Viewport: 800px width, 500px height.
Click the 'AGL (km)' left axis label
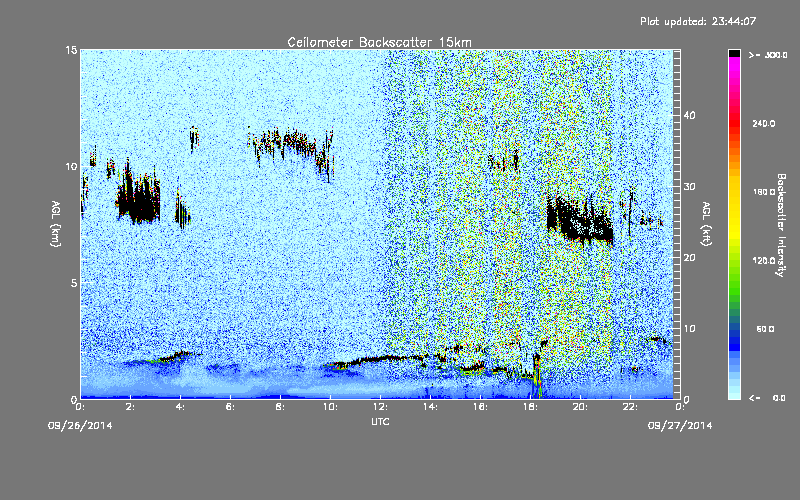pyautogui.click(x=56, y=223)
